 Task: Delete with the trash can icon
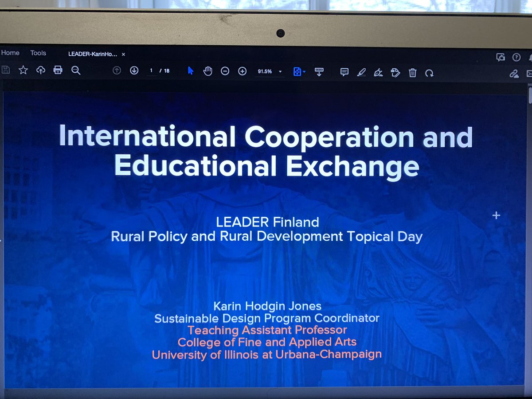pos(412,73)
